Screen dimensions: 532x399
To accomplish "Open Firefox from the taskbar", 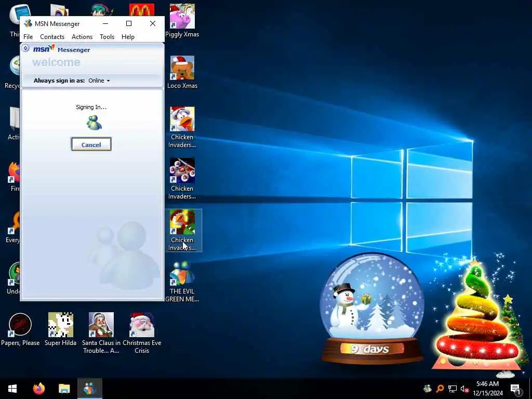I will [x=38, y=389].
